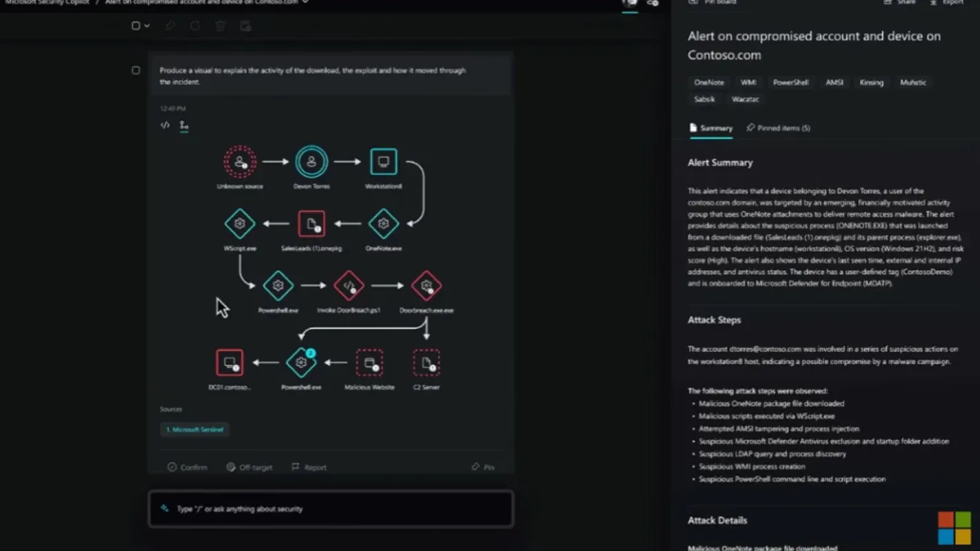Select the WMI tag
Viewport: 980px width, 551px height.
[x=748, y=83]
